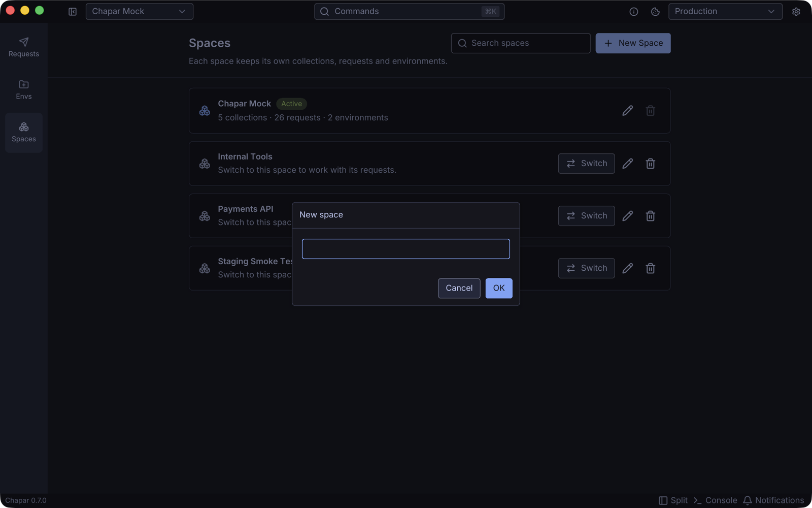Click the Internal Tools space icon
The width and height of the screenshot is (812, 508).
[205, 164]
